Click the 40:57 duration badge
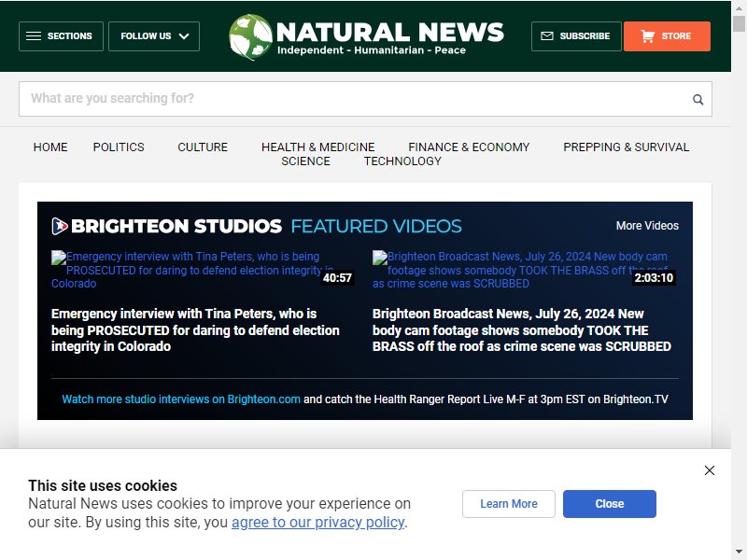The image size is (747, 560). [x=337, y=277]
